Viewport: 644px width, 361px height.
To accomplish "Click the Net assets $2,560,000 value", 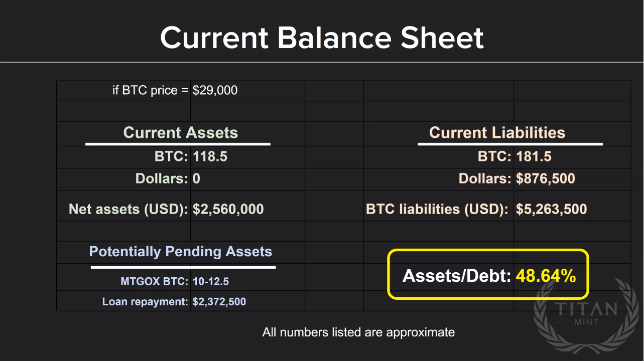I will [228, 209].
